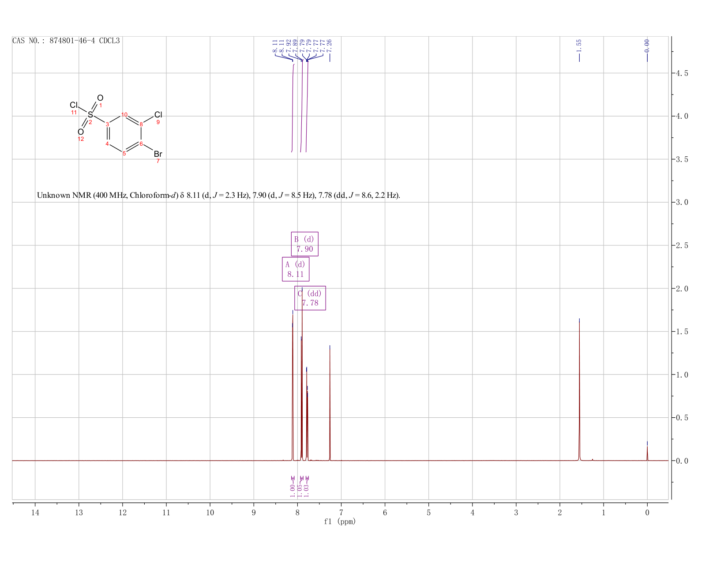
Task: Click the CAS NO.: 874801-46-4 CDCL3 title
Action: click(x=66, y=41)
